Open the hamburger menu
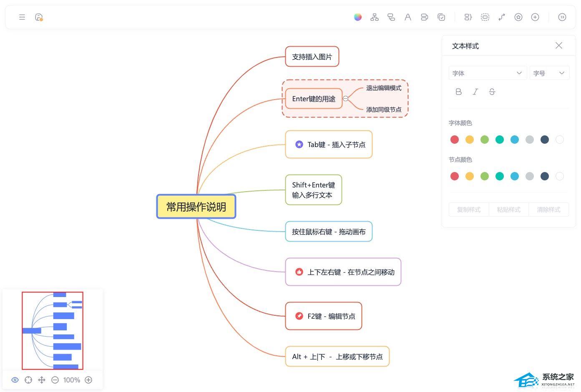 click(22, 17)
